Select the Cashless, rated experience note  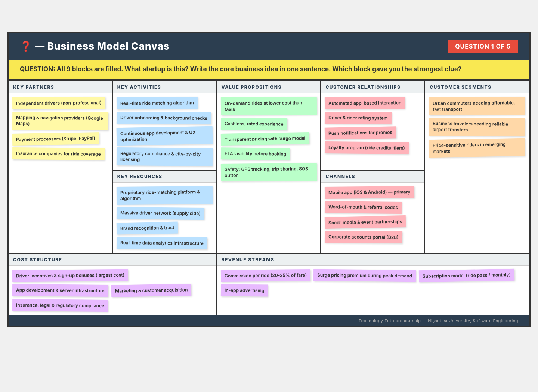(x=254, y=124)
